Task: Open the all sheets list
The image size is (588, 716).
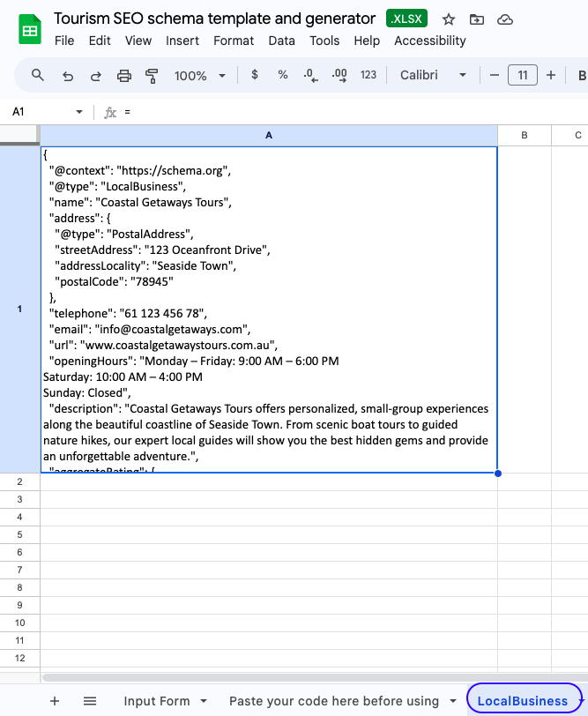Action: click(90, 701)
